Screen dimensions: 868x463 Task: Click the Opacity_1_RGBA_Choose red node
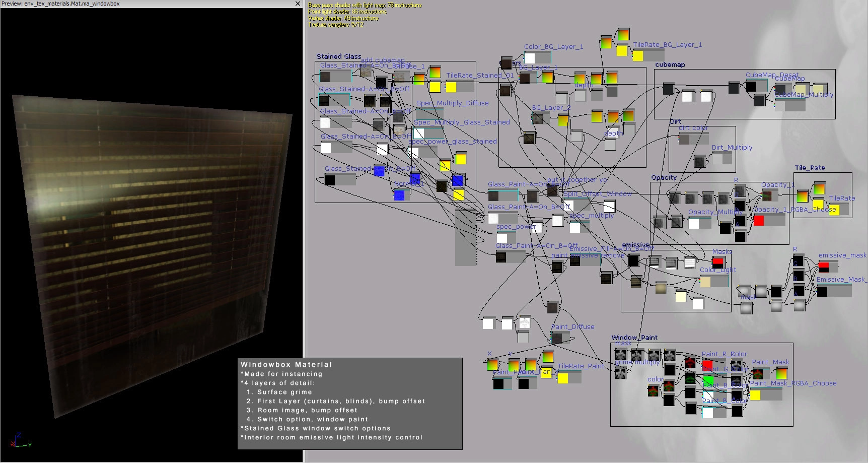[x=759, y=220]
